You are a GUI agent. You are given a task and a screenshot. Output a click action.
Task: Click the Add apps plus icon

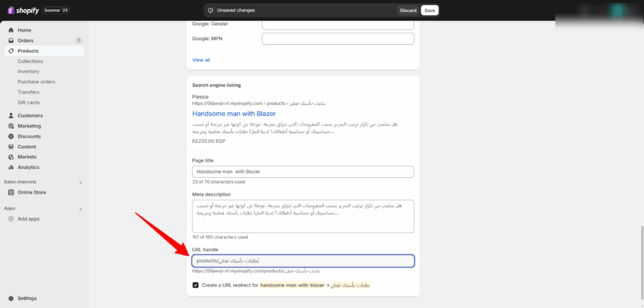(11, 219)
